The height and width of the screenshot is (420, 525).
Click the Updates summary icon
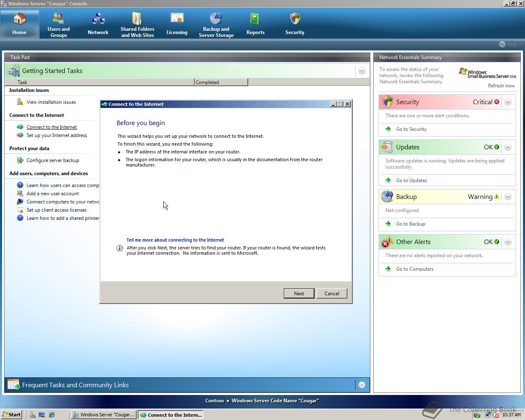(387, 147)
